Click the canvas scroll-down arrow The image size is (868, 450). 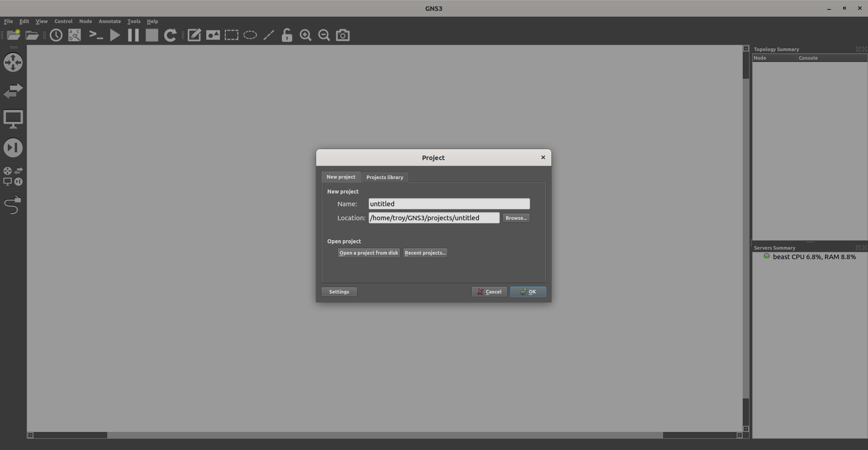[746, 429]
